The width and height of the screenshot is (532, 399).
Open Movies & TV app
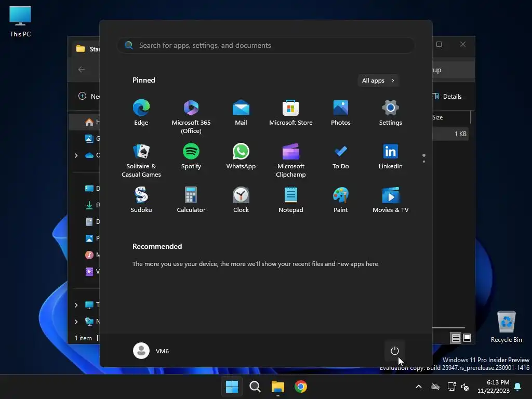pos(391,200)
